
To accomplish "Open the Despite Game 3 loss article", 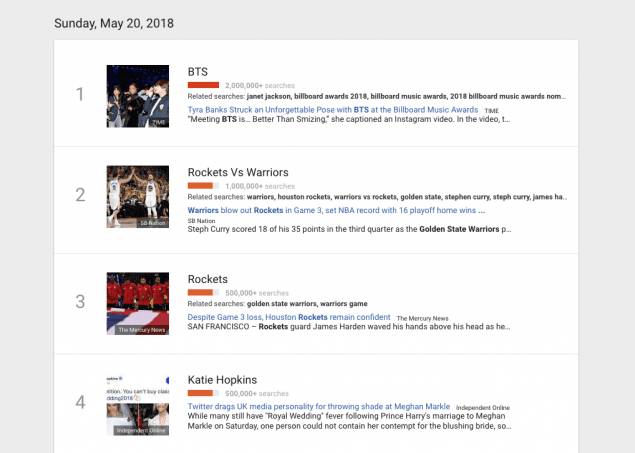I will (289, 317).
